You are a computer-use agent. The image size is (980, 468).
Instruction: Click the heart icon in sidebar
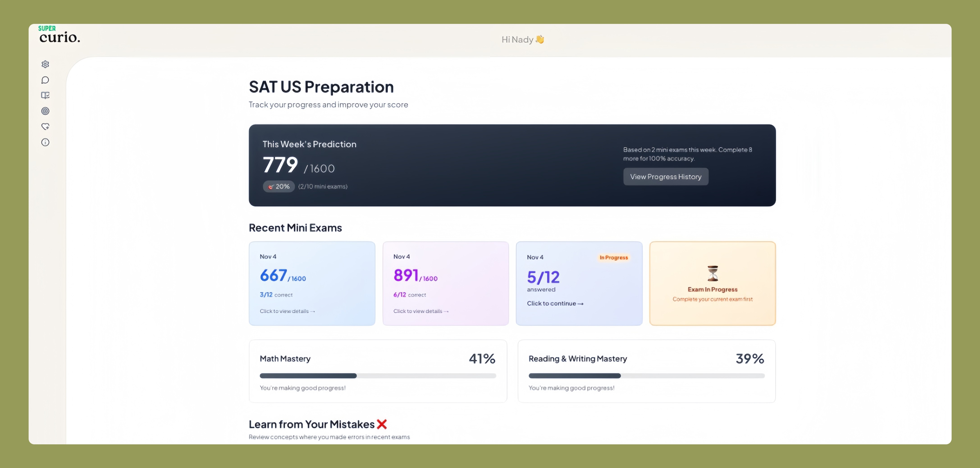[x=45, y=127]
